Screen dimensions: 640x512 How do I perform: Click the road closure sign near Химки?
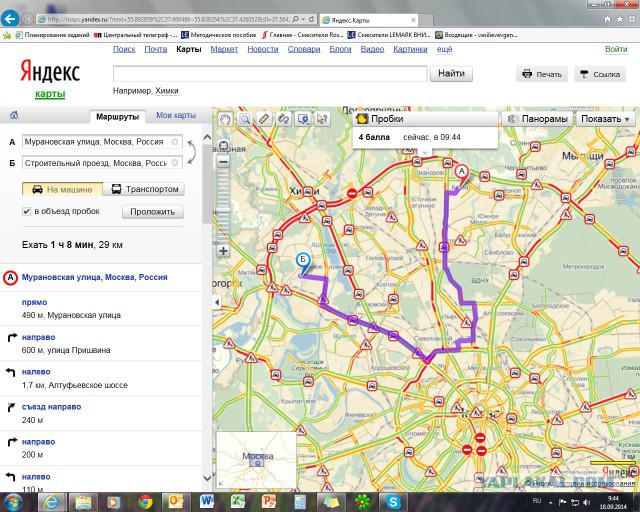tap(352, 193)
